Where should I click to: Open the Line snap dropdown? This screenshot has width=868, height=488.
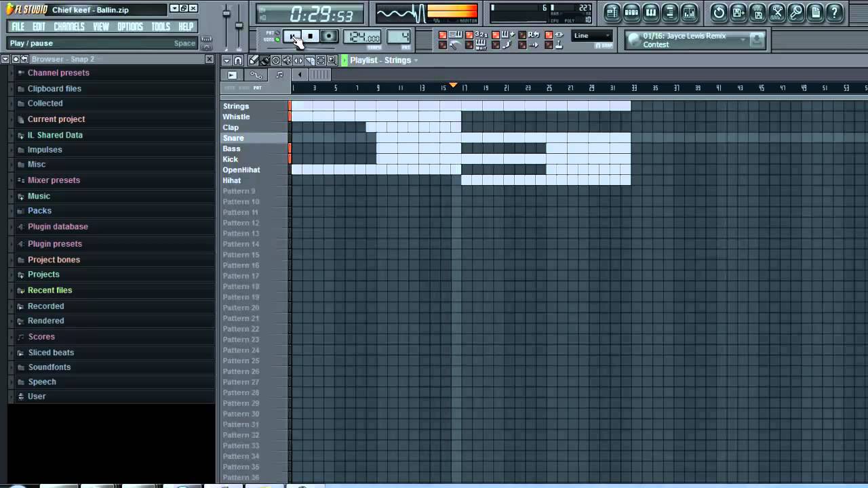591,35
